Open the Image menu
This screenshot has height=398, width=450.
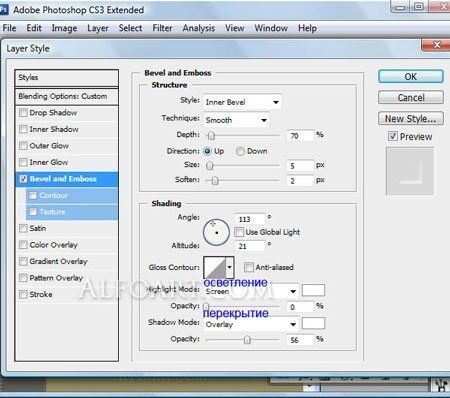point(64,28)
